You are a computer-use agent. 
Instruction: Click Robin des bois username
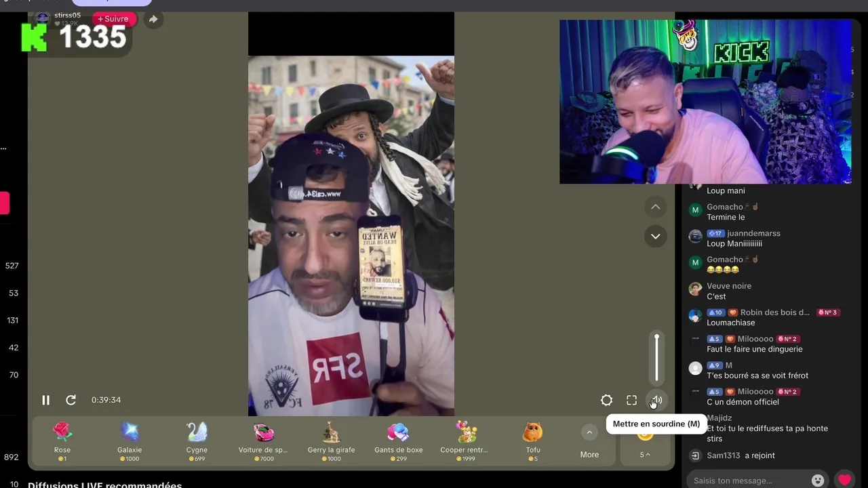tap(775, 312)
